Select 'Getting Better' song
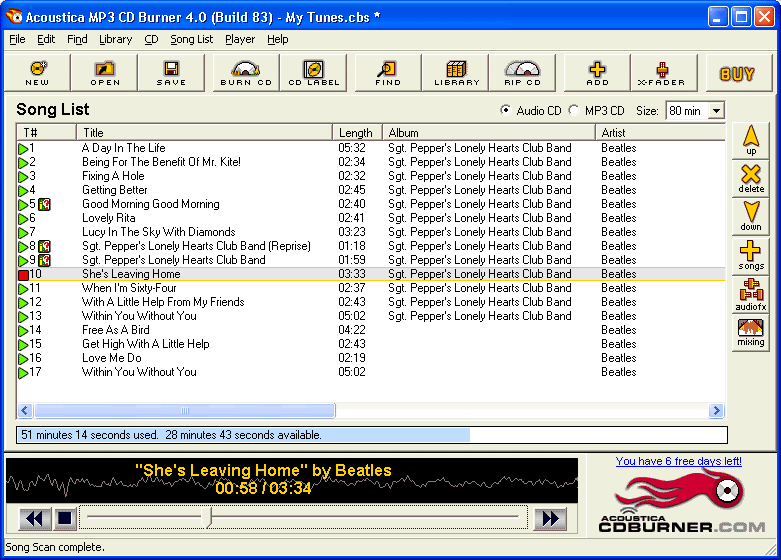The height and width of the screenshot is (560, 781). click(371, 190)
